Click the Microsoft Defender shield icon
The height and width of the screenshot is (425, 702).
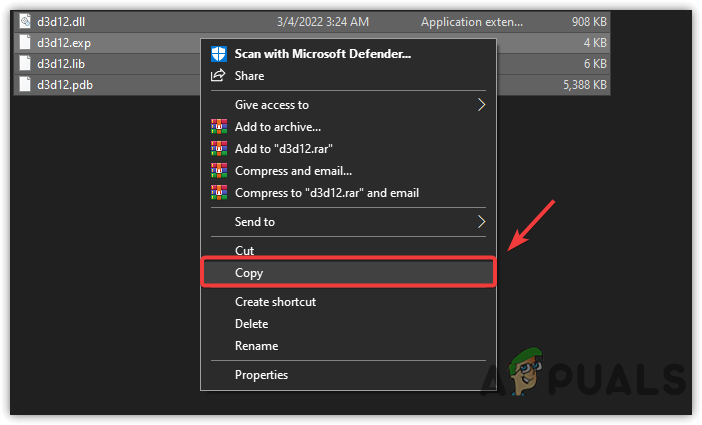tap(218, 54)
